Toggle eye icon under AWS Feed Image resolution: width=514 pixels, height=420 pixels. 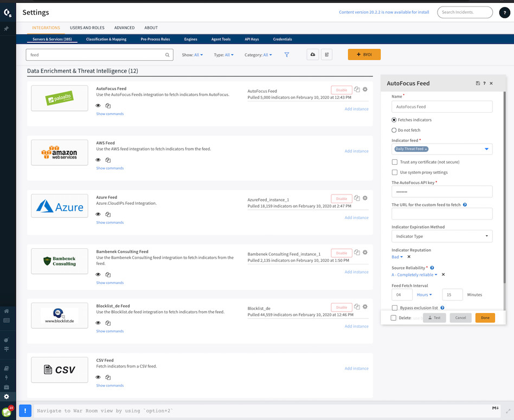[x=98, y=160]
